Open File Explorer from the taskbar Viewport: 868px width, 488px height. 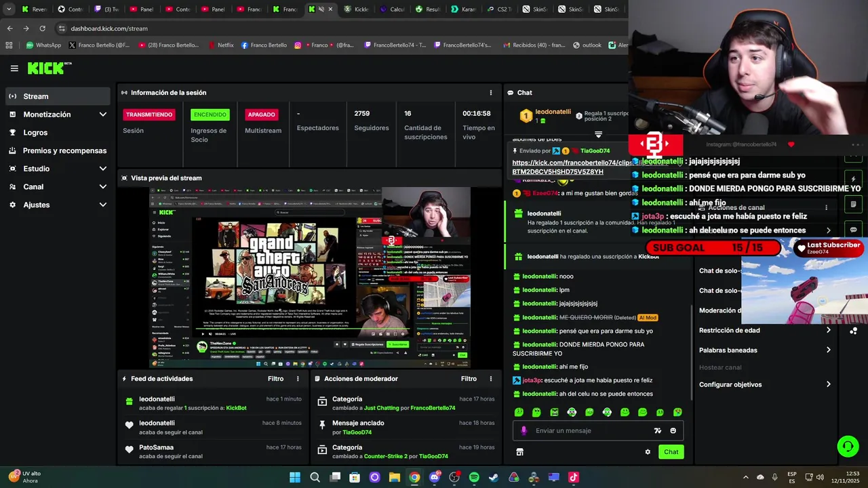tap(395, 477)
